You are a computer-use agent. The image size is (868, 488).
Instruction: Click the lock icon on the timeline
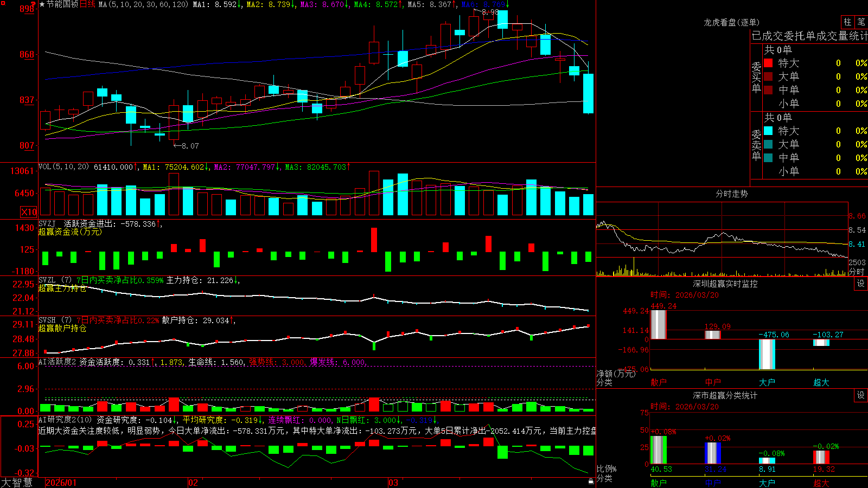591,481
